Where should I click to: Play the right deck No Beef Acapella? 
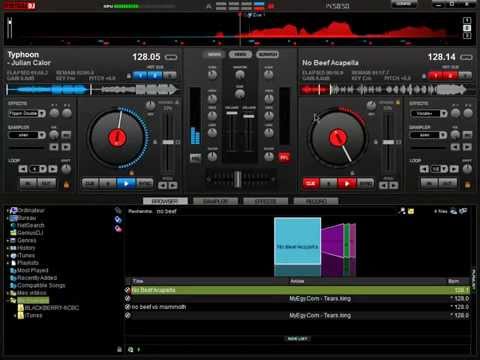click(x=347, y=184)
